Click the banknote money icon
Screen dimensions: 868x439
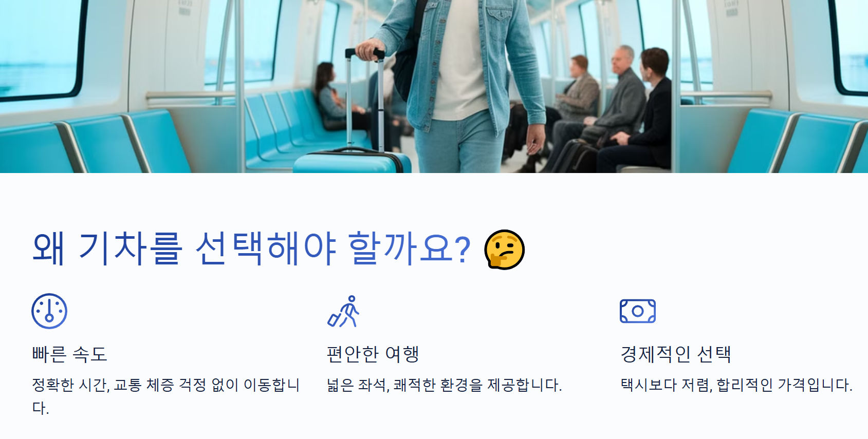(638, 311)
